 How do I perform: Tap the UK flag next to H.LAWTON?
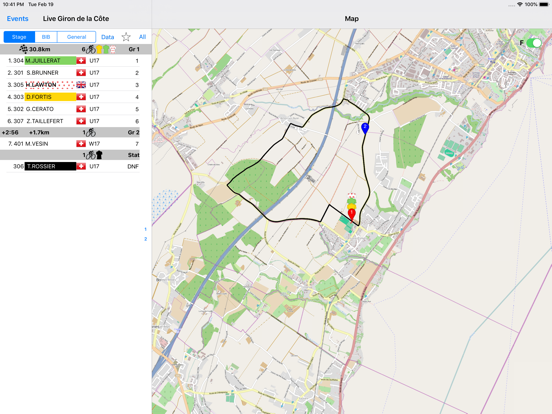point(81,85)
